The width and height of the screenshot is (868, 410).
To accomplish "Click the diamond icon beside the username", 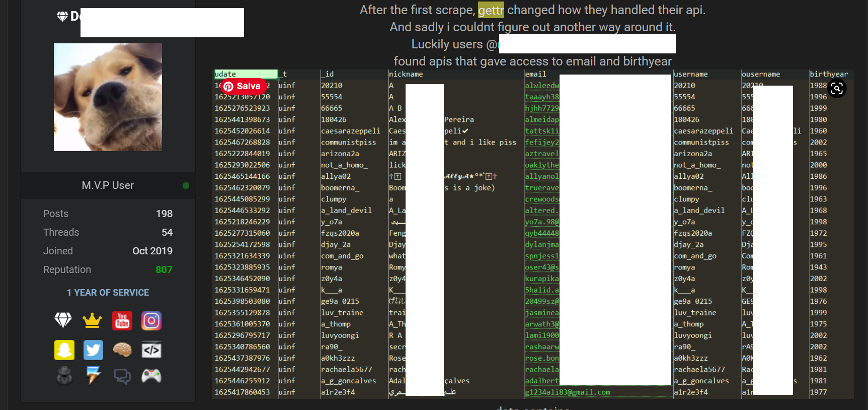I will pyautogui.click(x=62, y=17).
